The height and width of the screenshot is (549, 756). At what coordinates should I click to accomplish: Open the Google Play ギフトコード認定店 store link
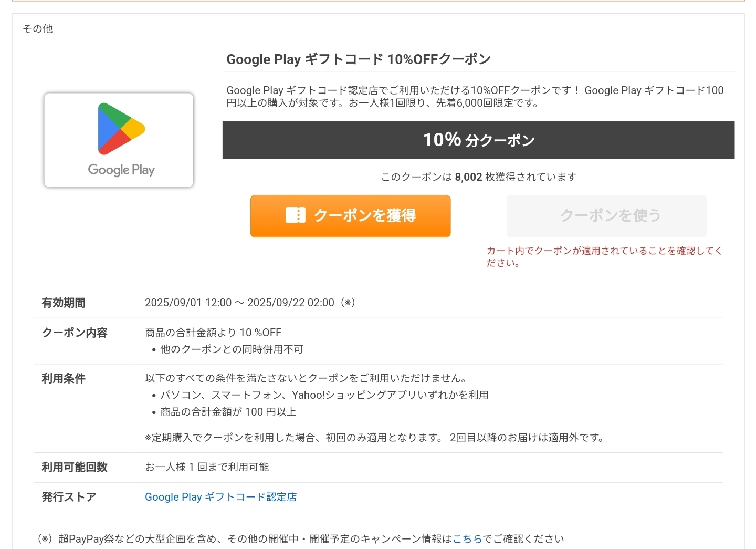point(220,497)
